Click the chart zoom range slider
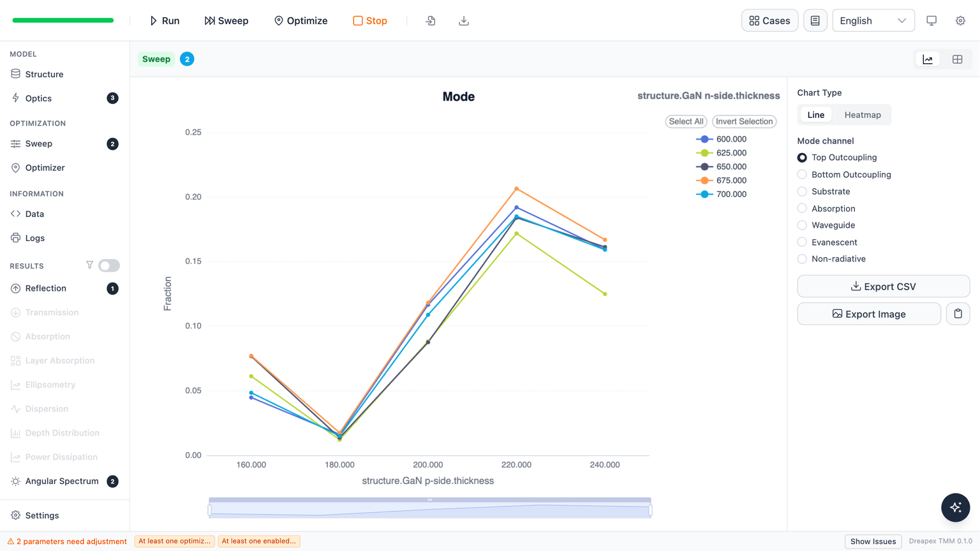This screenshot has height=551, width=980. point(430,508)
